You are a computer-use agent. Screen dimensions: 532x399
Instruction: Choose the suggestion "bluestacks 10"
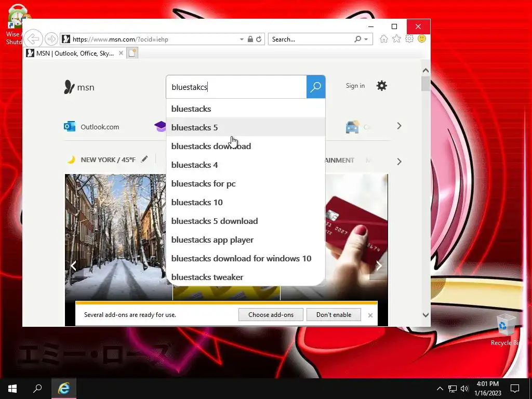246,202
